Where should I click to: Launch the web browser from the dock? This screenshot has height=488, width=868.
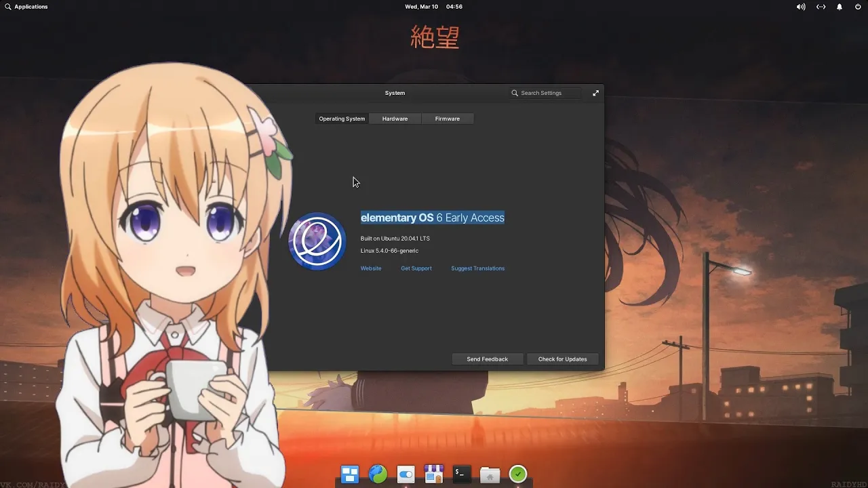378,474
